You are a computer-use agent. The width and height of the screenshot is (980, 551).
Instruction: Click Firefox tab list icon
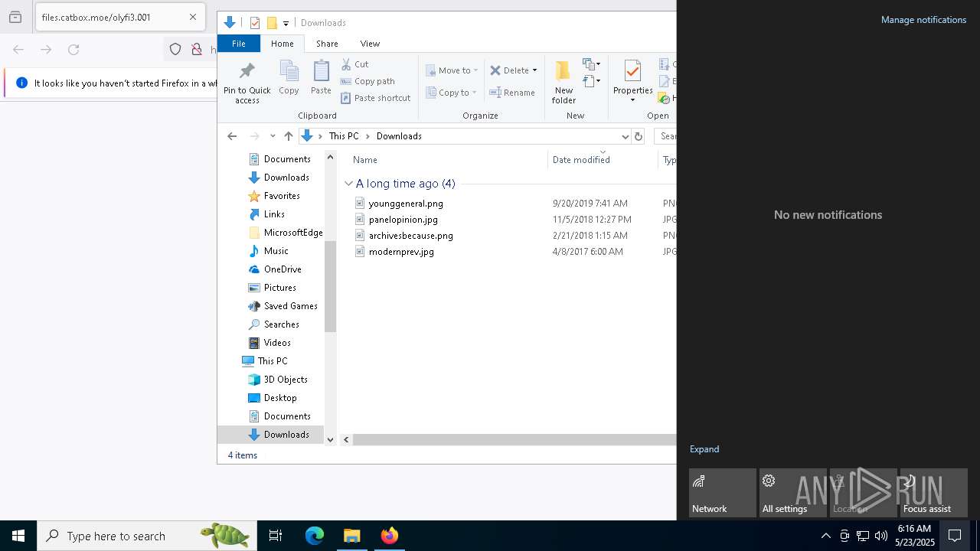click(15, 17)
